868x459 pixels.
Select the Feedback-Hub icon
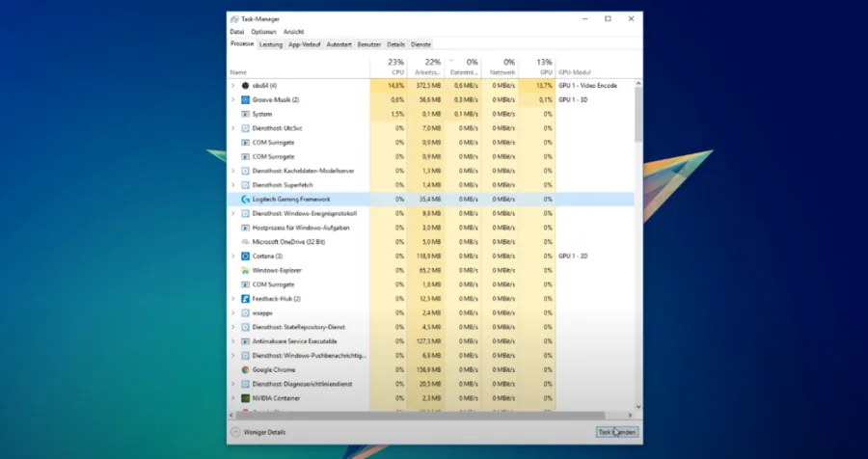(245, 299)
